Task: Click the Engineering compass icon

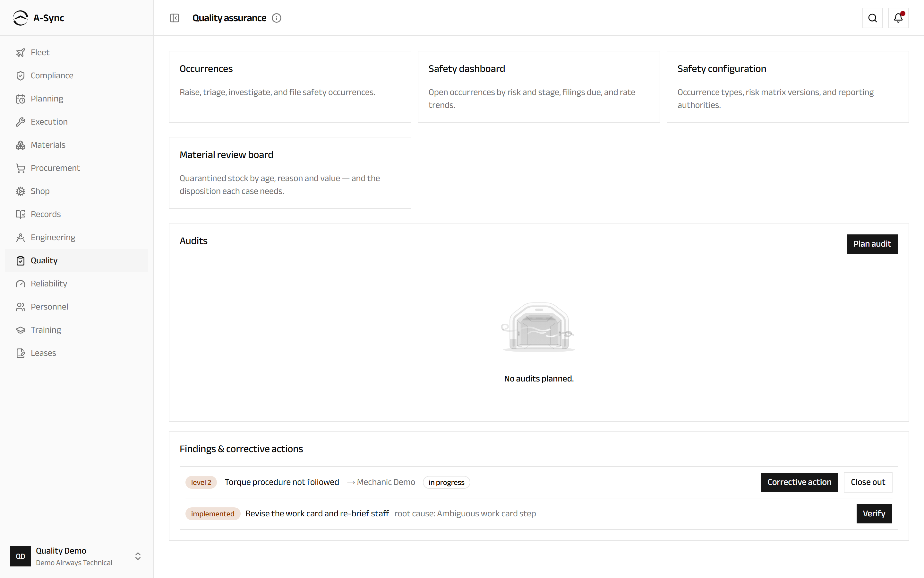Action: point(21,237)
